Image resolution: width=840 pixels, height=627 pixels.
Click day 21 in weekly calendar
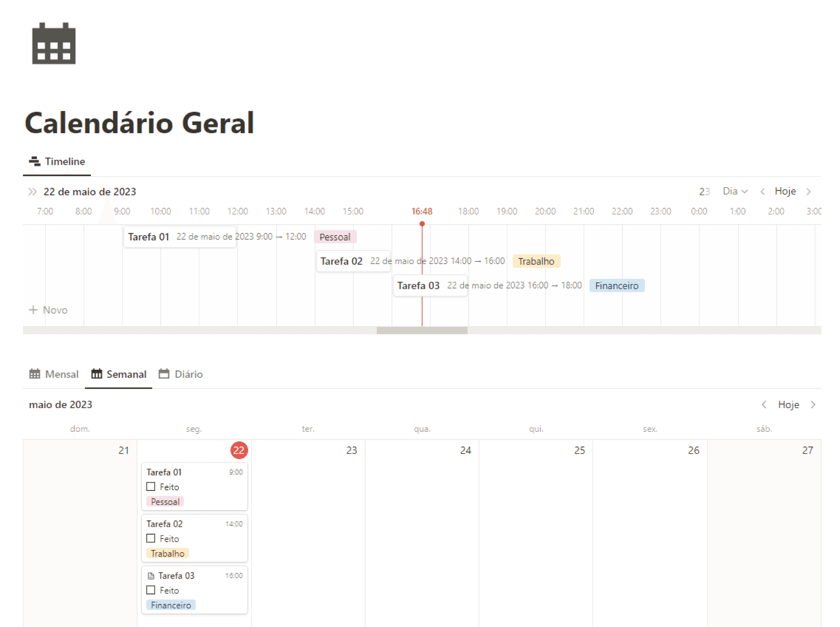tap(124, 450)
